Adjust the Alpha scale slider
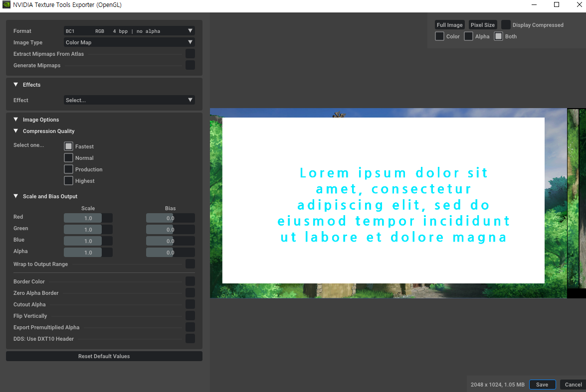 [x=88, y=253]
